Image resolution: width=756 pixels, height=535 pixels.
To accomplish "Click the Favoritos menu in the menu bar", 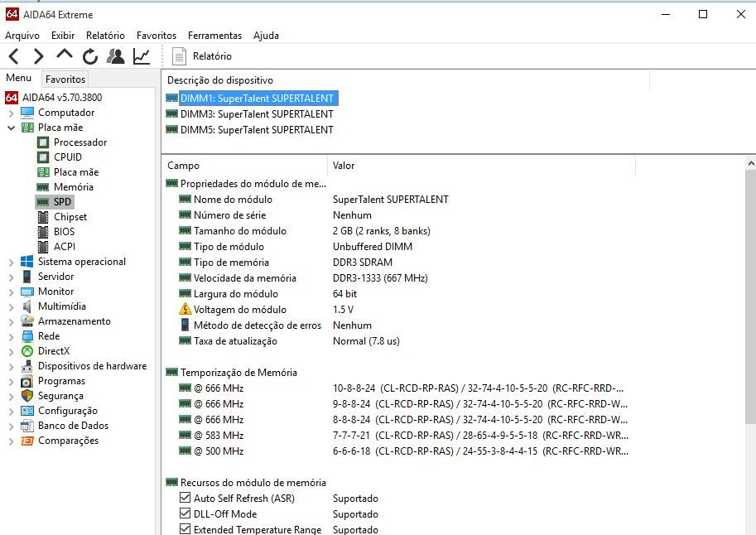I will point(156,36).
